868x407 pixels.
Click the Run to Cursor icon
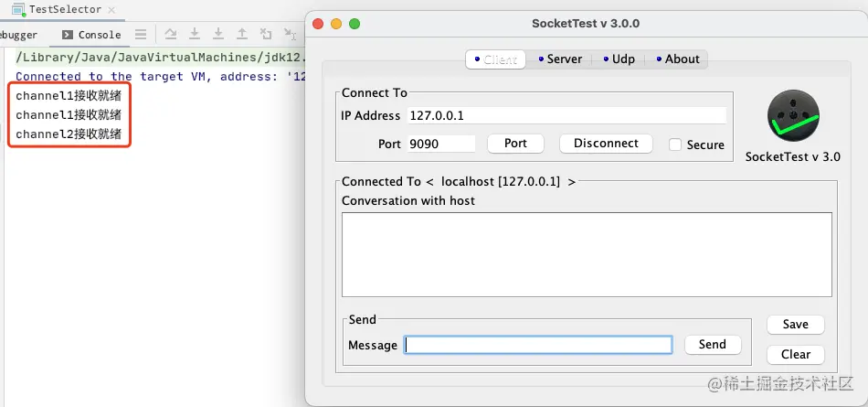click(x=290, y=35)
